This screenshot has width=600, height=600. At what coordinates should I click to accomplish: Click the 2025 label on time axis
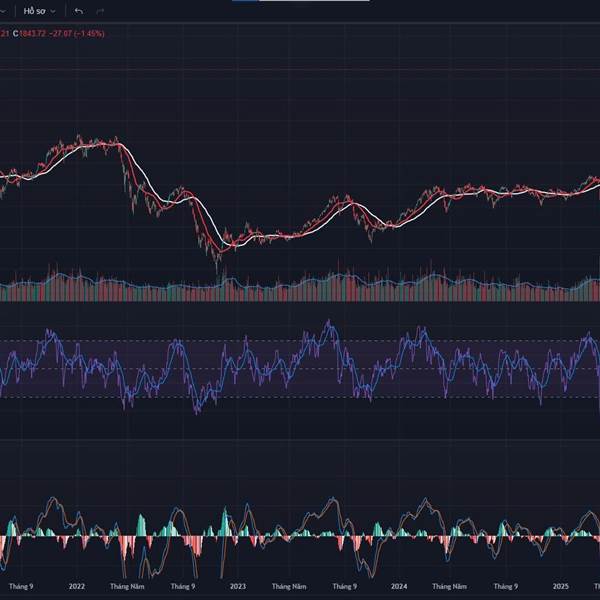coord(561,586)
